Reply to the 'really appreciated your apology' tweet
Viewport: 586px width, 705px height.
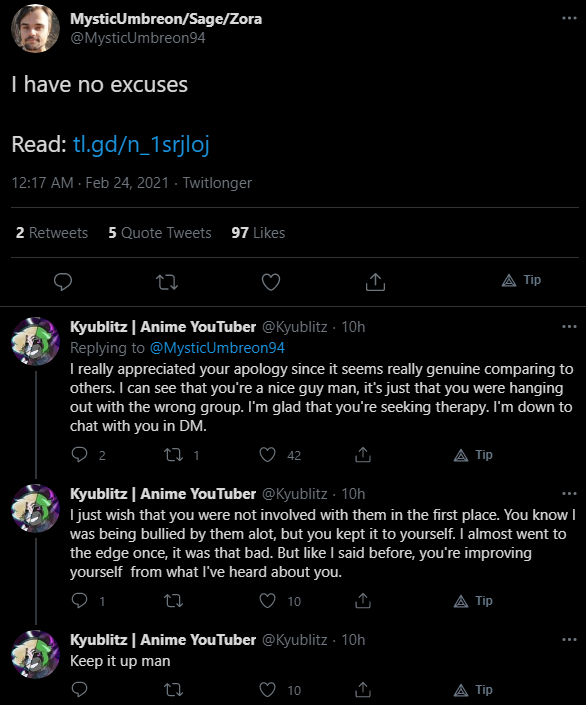pyautogui.click(x=80, y=455)
